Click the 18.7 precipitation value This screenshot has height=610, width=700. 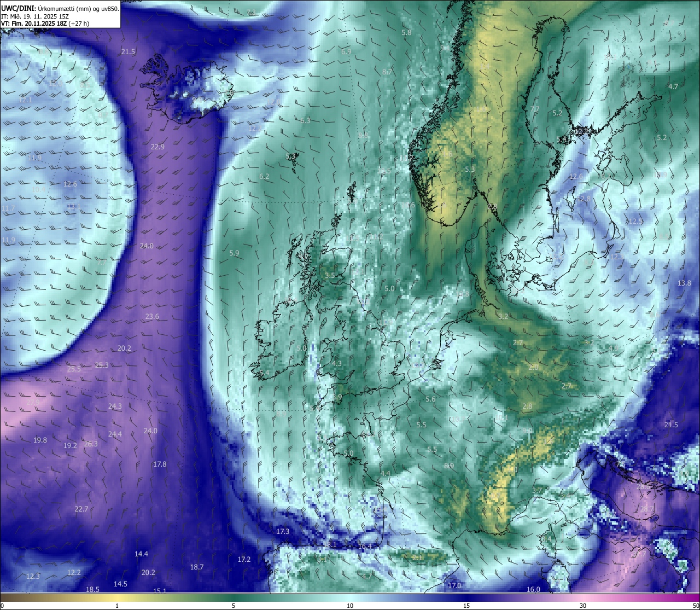tap(197, 567)
